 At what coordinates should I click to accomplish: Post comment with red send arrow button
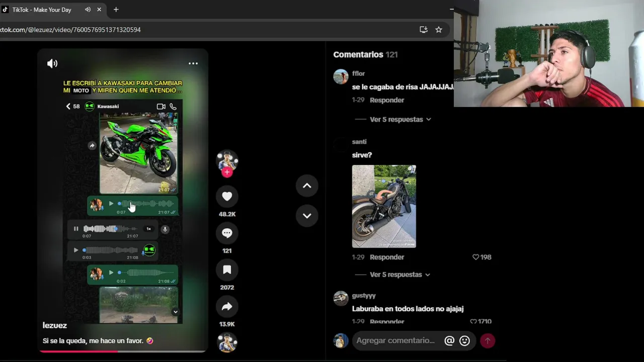(488, 340)
